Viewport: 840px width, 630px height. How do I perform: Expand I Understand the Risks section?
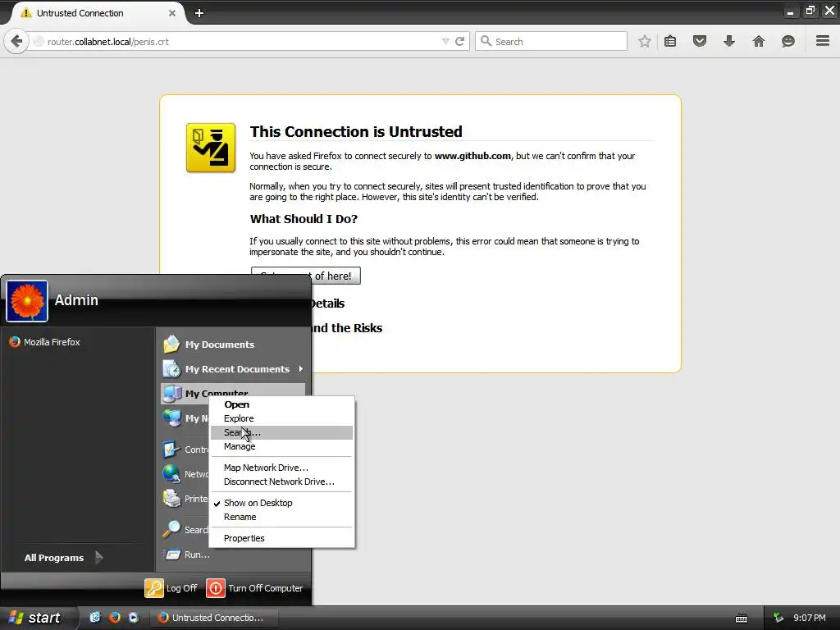click(x=347, y=328)
